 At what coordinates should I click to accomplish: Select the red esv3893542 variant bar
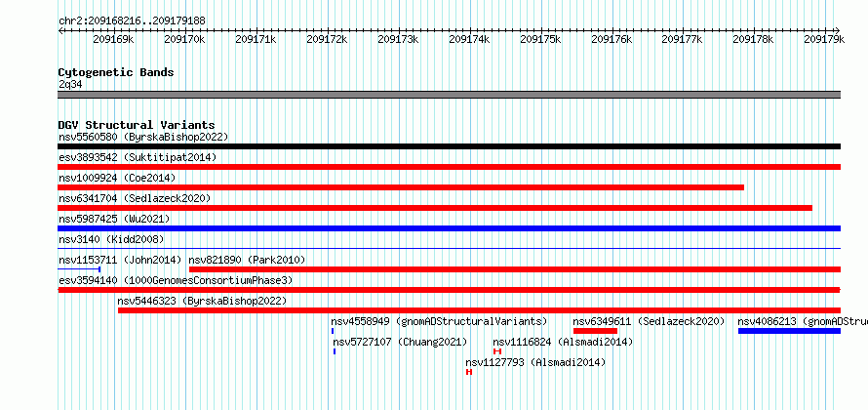coord(449,167)
